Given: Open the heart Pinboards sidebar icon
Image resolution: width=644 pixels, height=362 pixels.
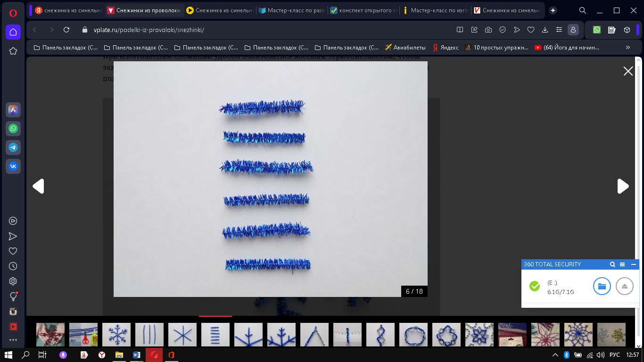Looking at the screenshot, I should click(13, 251).
